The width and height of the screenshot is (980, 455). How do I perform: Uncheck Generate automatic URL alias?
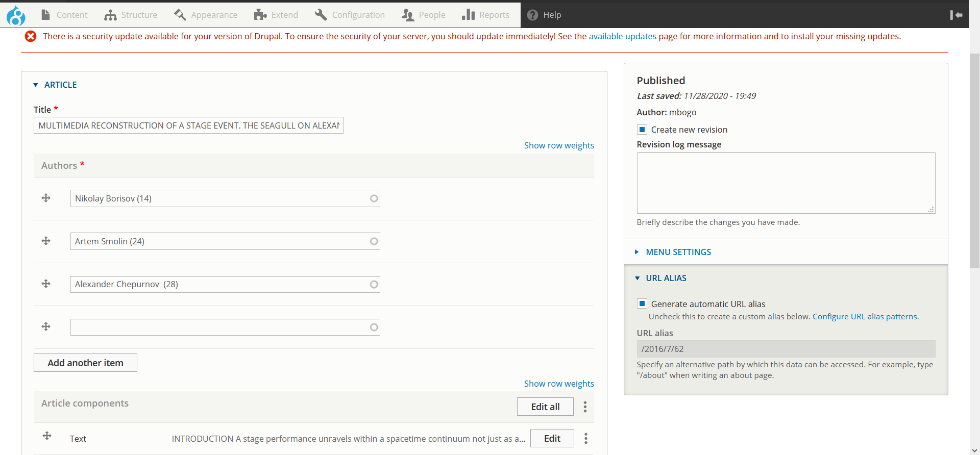point(642,304)
